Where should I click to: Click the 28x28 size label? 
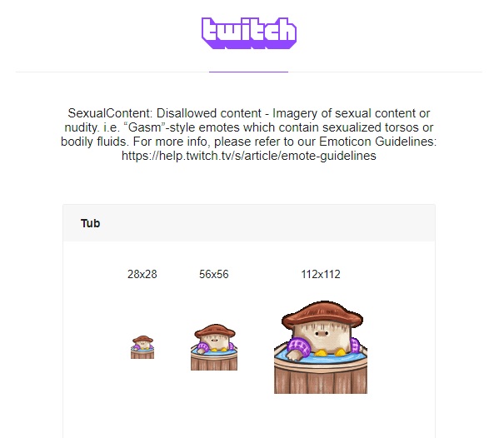pyautogui.click(x=142, y=274)
